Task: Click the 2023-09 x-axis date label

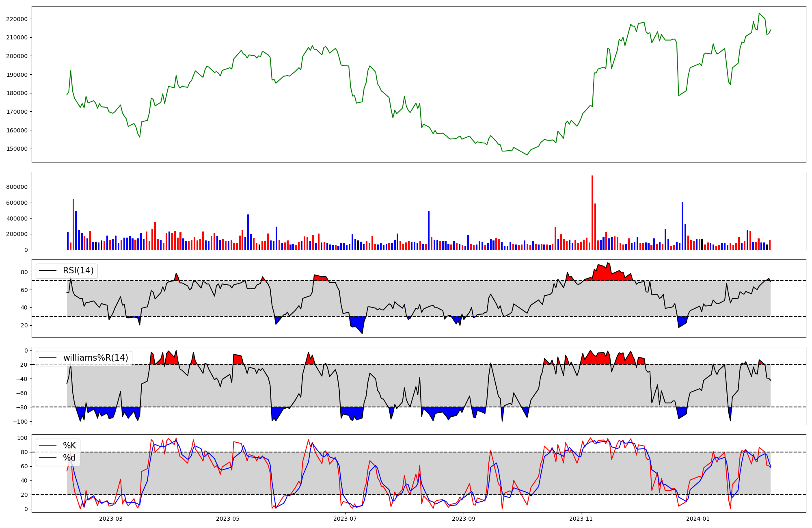Action: click(463, 519)
